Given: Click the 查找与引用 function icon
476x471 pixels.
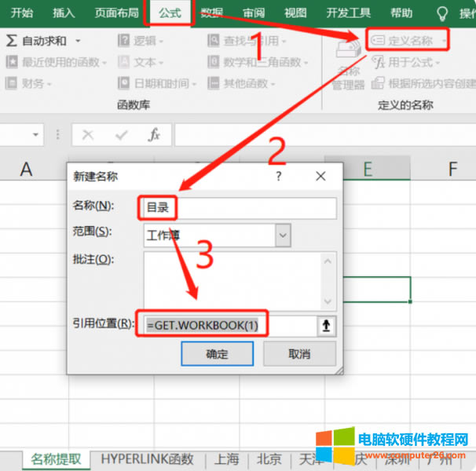Looking at the screenshot, I should (214, 41).
